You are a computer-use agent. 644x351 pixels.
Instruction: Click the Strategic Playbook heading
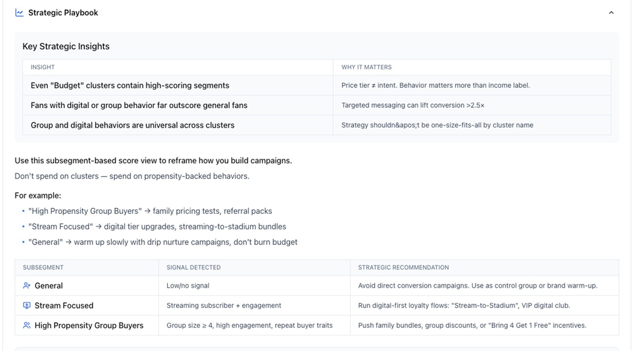[x=63, y=13]
